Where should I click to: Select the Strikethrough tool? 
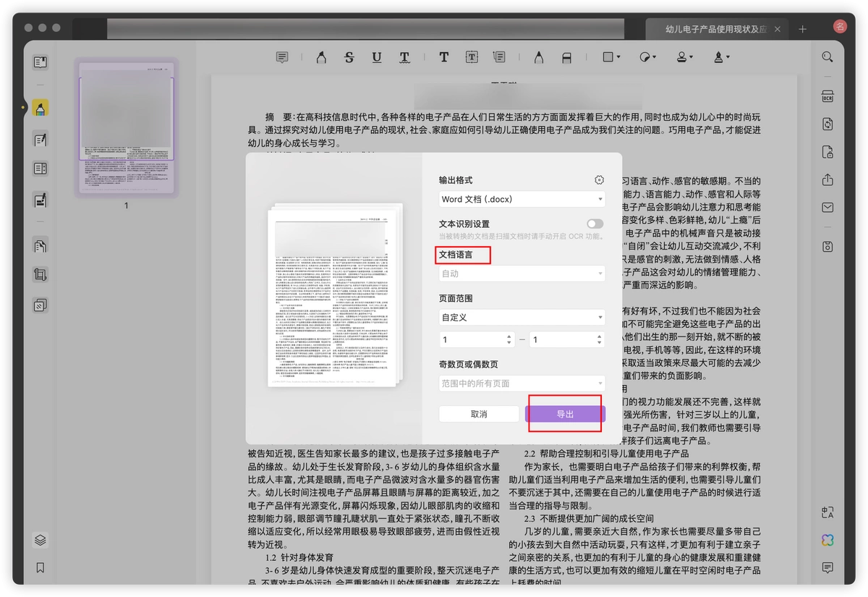pos(349,57)
